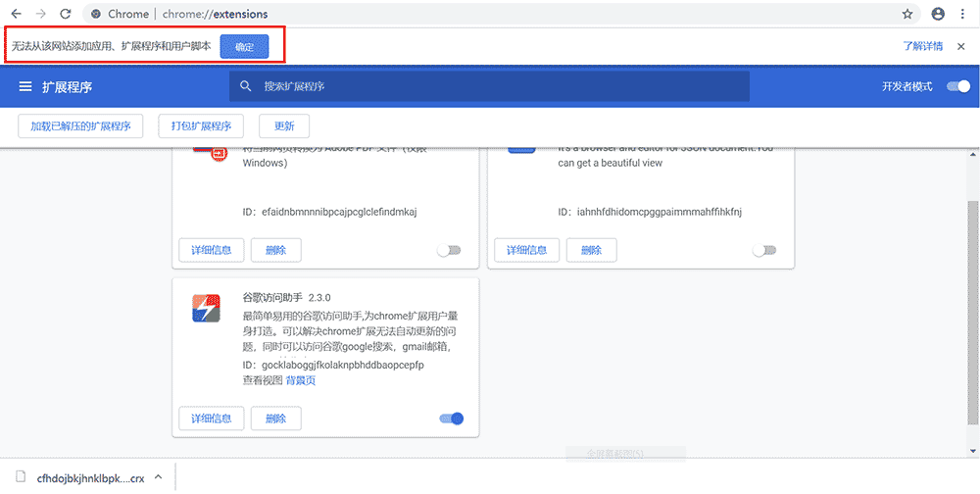Reload the page with refresh icon
This screenshot has width=980, height=494.
pyautogui.click(x=65, y=14)
